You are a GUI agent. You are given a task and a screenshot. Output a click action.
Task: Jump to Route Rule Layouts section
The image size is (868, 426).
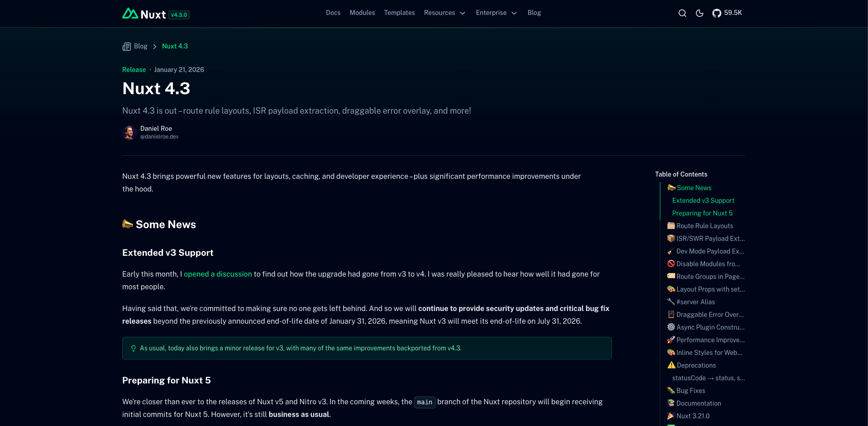[x=704, y=226]
